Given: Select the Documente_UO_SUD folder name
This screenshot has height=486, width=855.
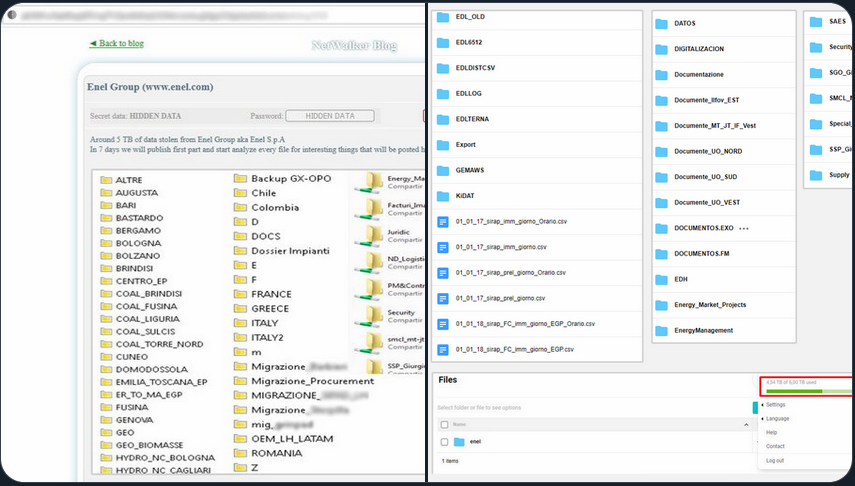Looking at the screenshot, I should point(706,177).
